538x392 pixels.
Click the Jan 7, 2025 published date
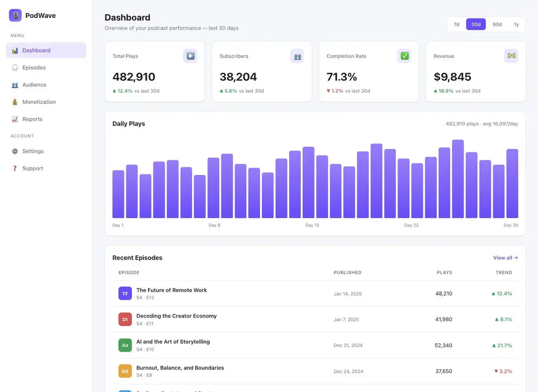point(347,320)
